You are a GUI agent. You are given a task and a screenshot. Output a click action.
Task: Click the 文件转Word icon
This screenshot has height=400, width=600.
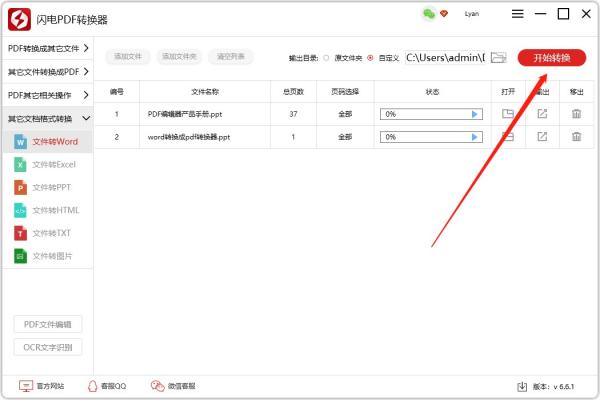point(20,142)
